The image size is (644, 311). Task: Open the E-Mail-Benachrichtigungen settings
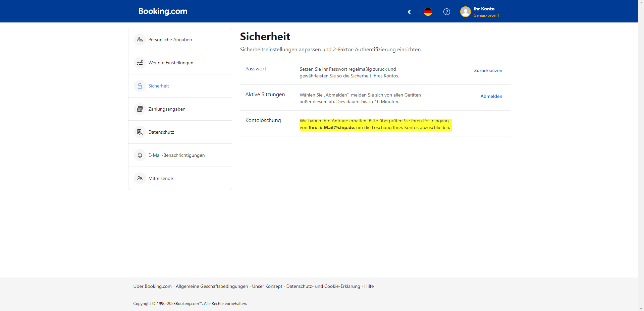coord(176,155)
